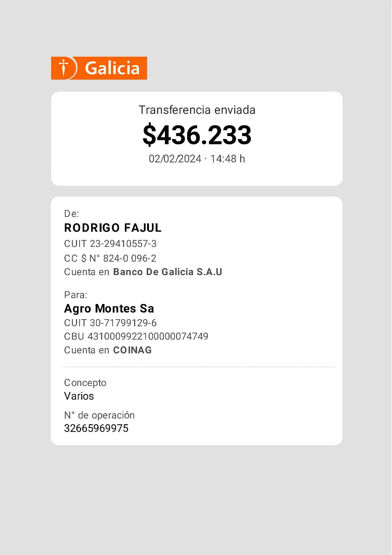The width and height of the screenshot is (392, 555).
Task: Click the Galicia cross emblem icon
Action: 64,68
